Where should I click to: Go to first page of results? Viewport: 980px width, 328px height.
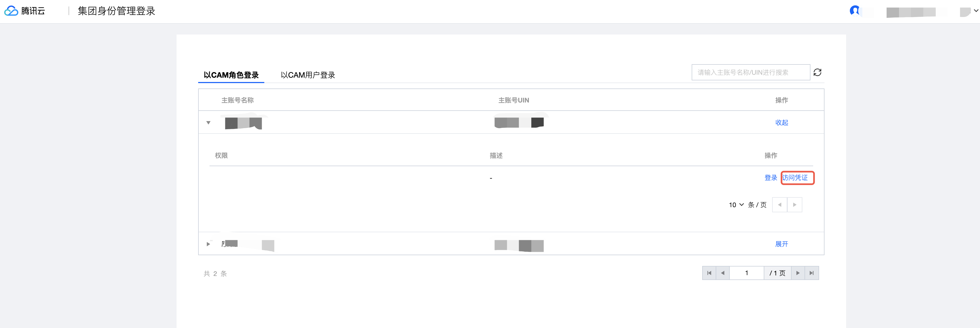[709, 273]
